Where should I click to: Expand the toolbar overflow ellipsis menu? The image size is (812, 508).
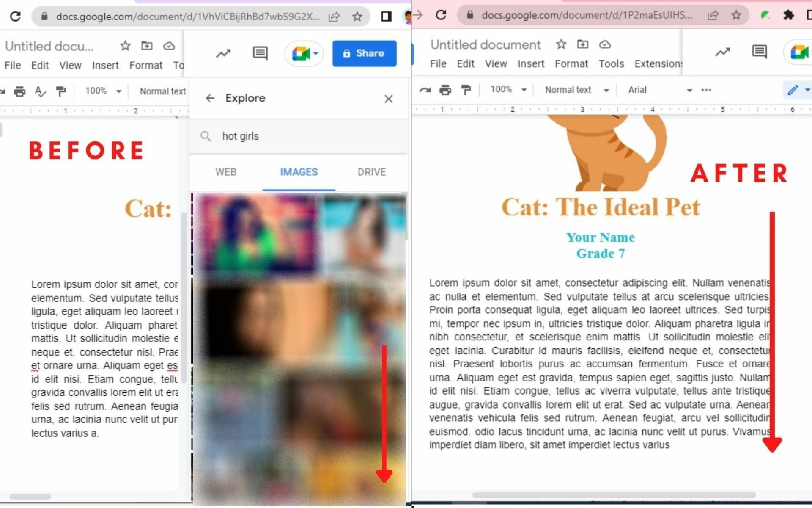705,90
